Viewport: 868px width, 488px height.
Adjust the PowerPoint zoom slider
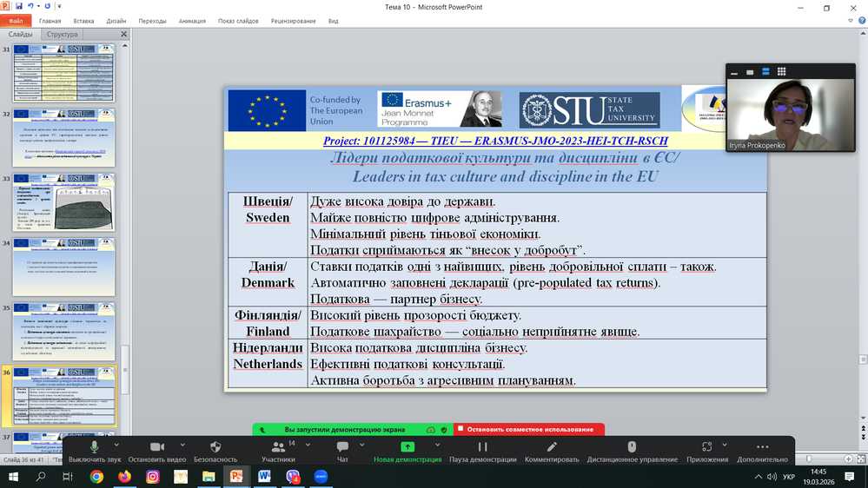(809, 459)
